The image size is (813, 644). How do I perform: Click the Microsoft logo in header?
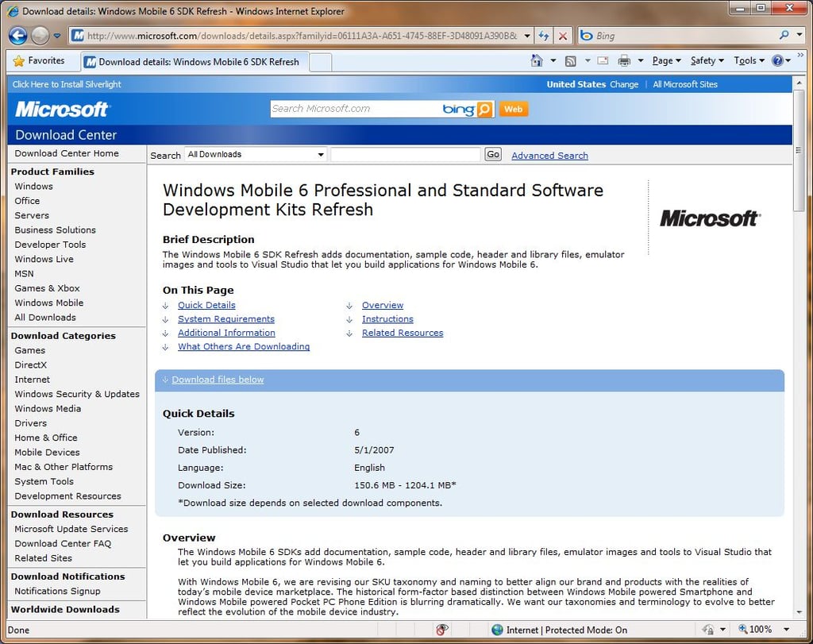[62, 109]
